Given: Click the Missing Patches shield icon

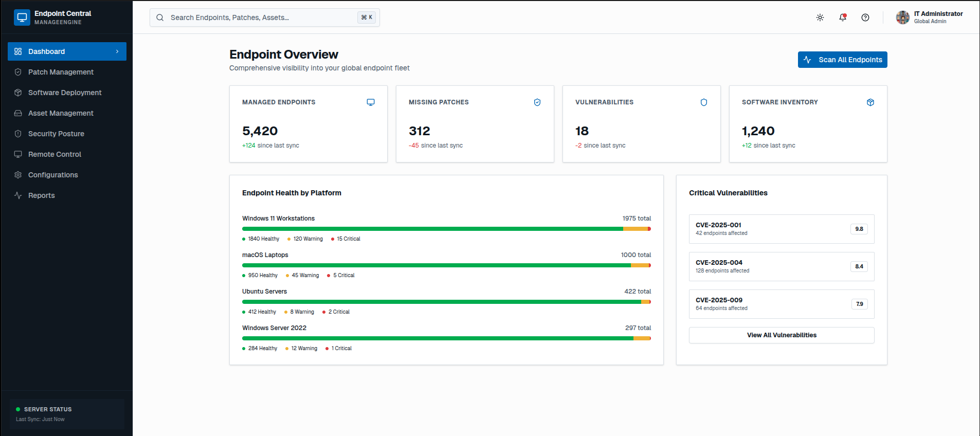Looking at the screenshot, I should pyautogui.click(x=537, y=102).
